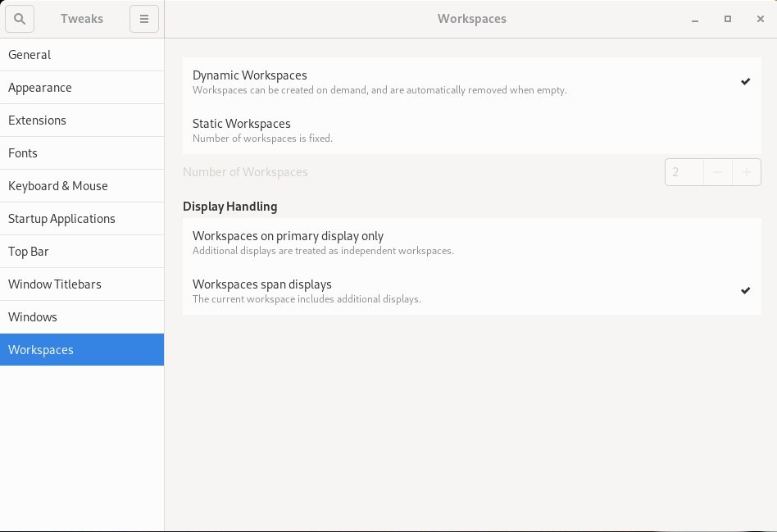This screenshot has height=532, width=777.
Task: Choose Workspaces on primary display only
Action: 472,243
